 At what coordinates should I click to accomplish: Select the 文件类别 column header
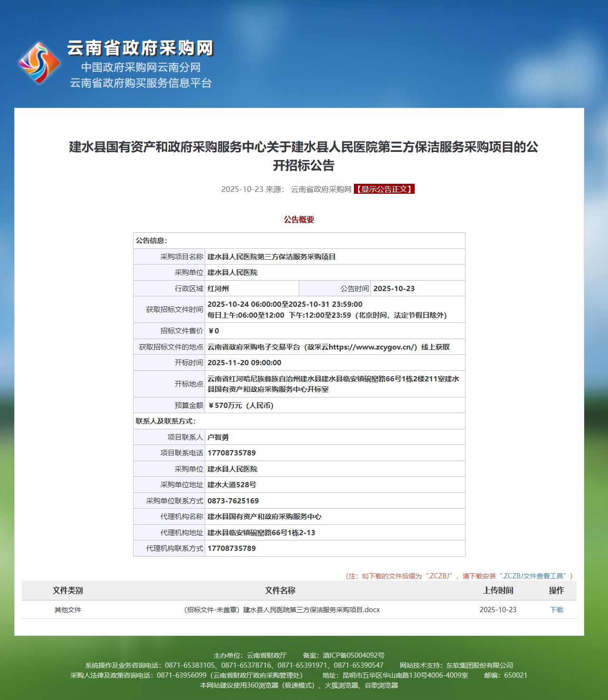[x=67, y=590]
